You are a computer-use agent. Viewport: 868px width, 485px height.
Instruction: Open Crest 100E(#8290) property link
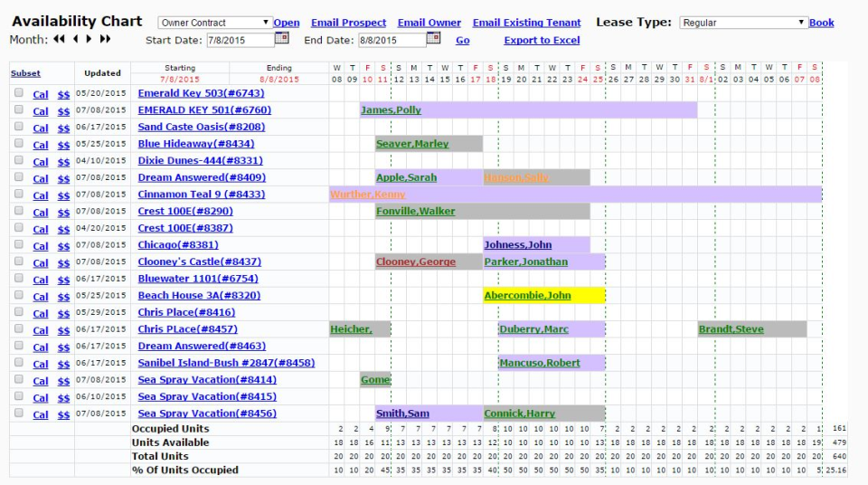[x=185, y=211]
